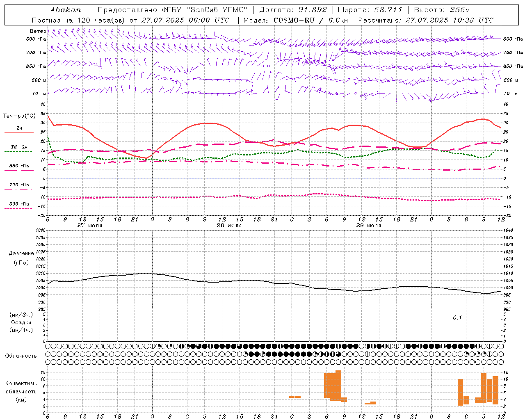Click the 'Широта: 53.711' latitude value
The height and width of the screenshot is (420, 525).
tap(370, 10)
